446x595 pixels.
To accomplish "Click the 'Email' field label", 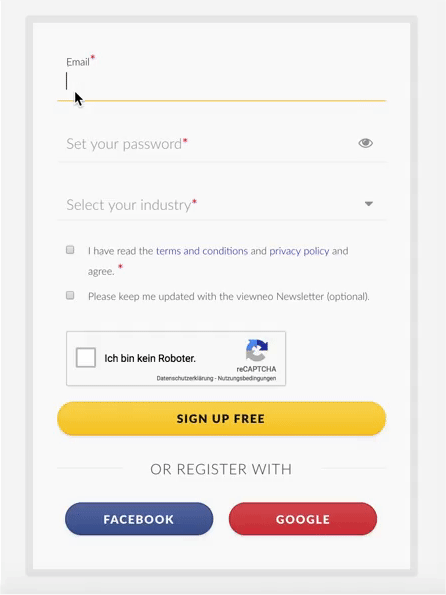I will (78, 62).
